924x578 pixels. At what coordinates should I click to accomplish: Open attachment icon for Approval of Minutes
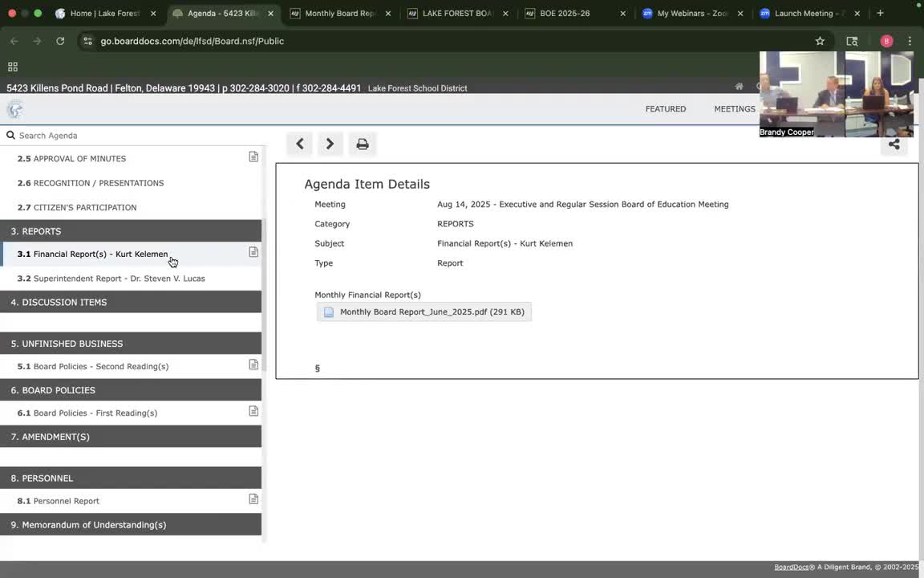(x=253, y=157)
